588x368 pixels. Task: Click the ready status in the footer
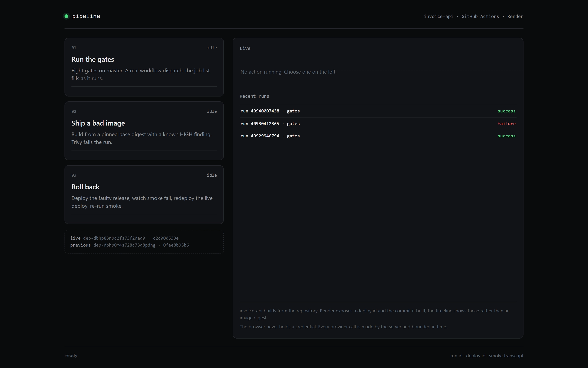pos(71,356)
